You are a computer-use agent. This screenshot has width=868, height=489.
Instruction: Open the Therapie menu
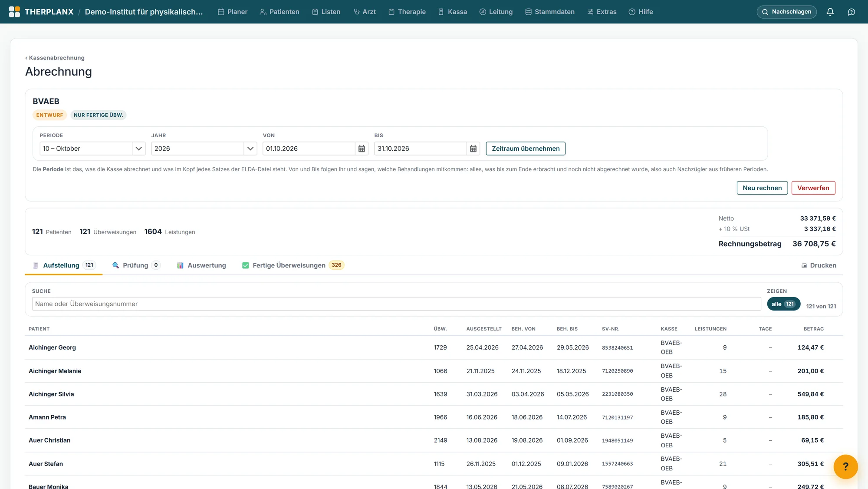(x=407, y=12)
